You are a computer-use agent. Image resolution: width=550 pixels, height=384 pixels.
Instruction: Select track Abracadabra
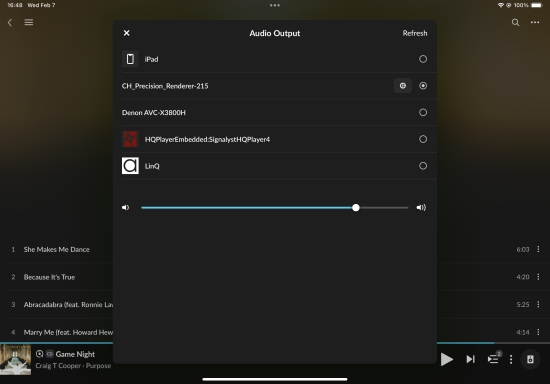pos(68,304)
